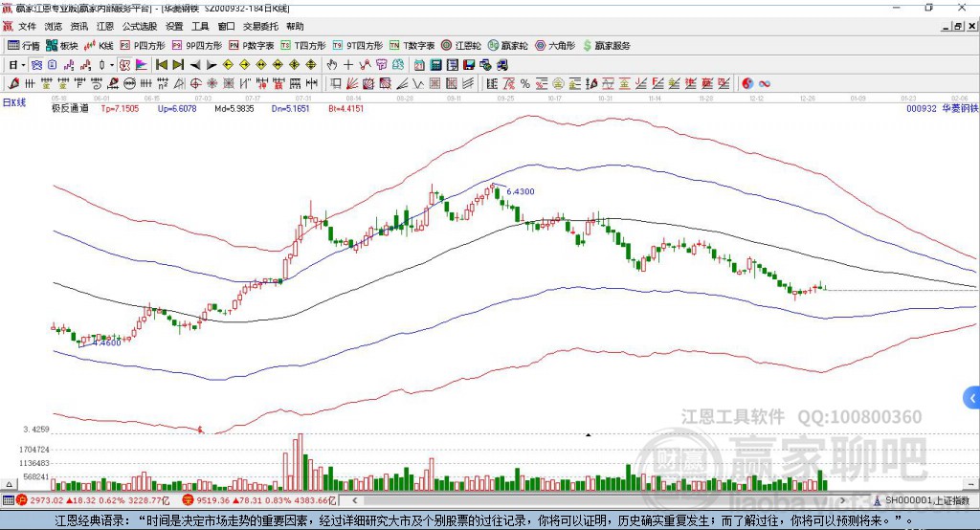Open the 江恩轮 Gann wheel
Viewport: 980px width, 530px height.
(461, 45)
